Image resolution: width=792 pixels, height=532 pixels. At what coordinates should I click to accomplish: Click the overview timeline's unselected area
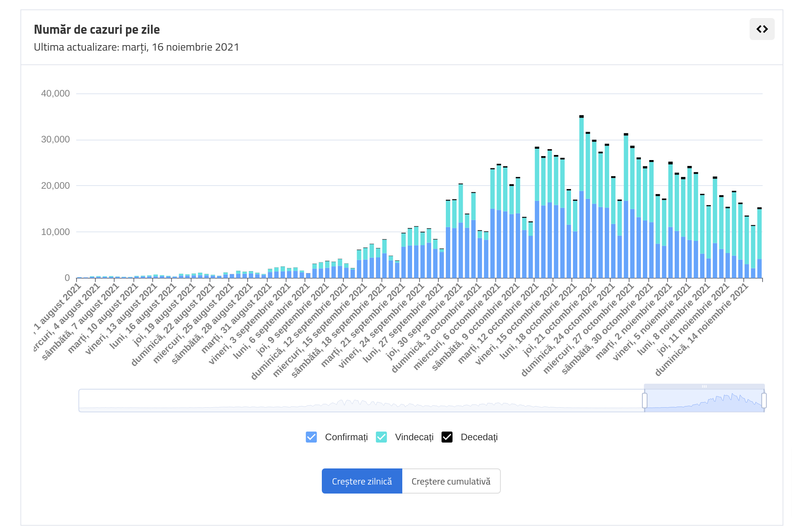click(353, 401)
